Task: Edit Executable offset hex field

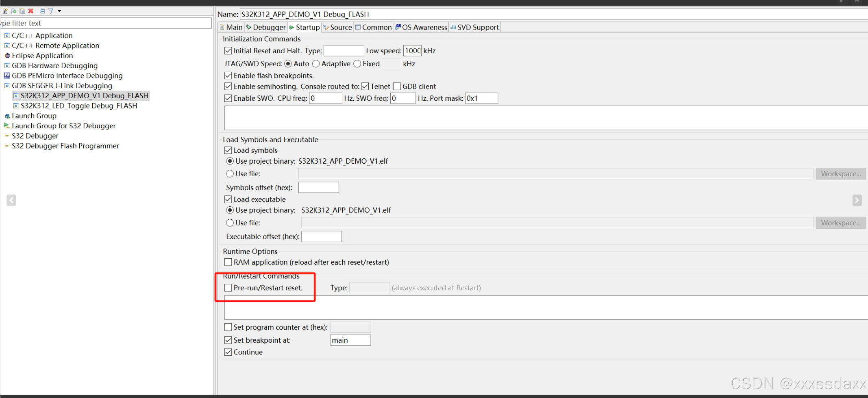Action: click(322, 236)
